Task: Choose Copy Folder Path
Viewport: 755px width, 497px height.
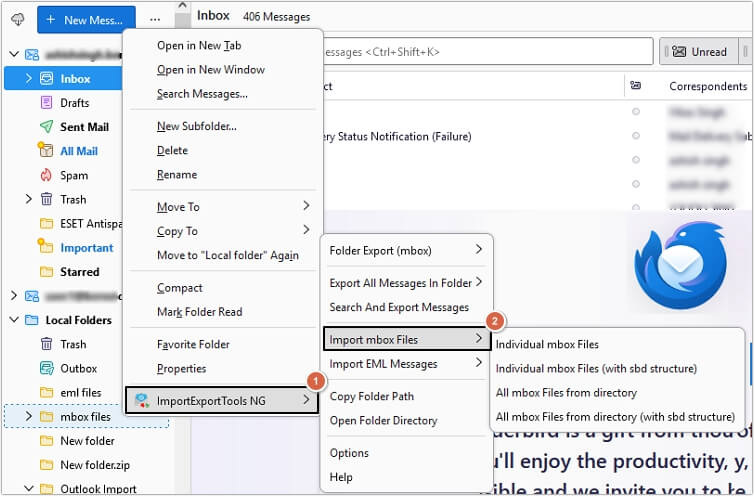Action: coord(406,396)
